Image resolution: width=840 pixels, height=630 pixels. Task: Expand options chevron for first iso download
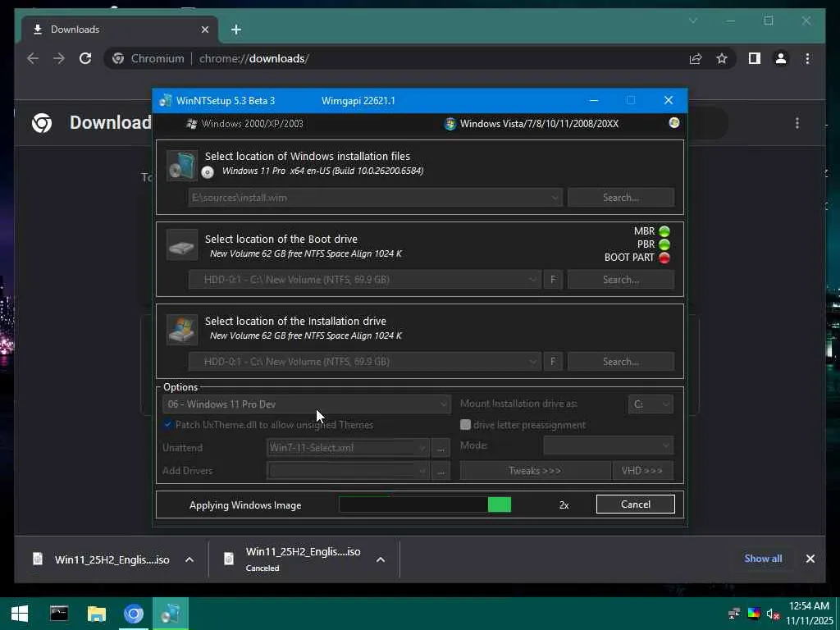pos(189,559)
